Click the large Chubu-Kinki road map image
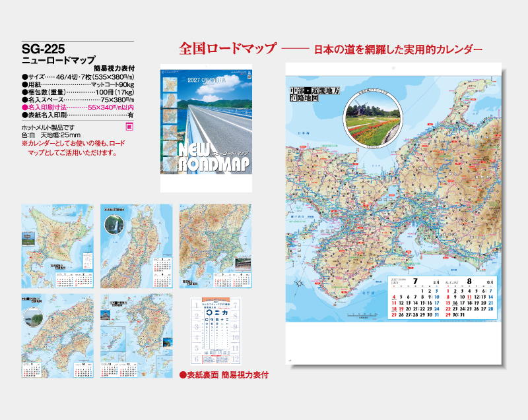The width and height of the screenshot is (528, 420). [x=393, y=198]
